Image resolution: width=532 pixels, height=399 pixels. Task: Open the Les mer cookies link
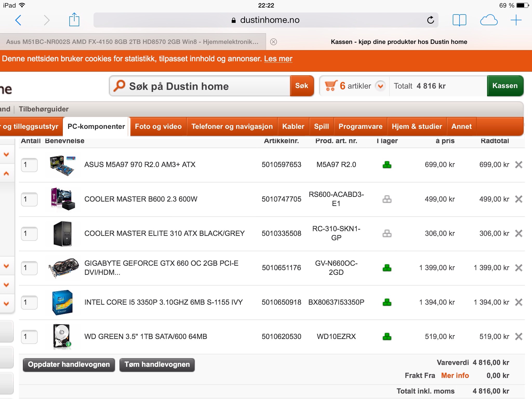278,59
